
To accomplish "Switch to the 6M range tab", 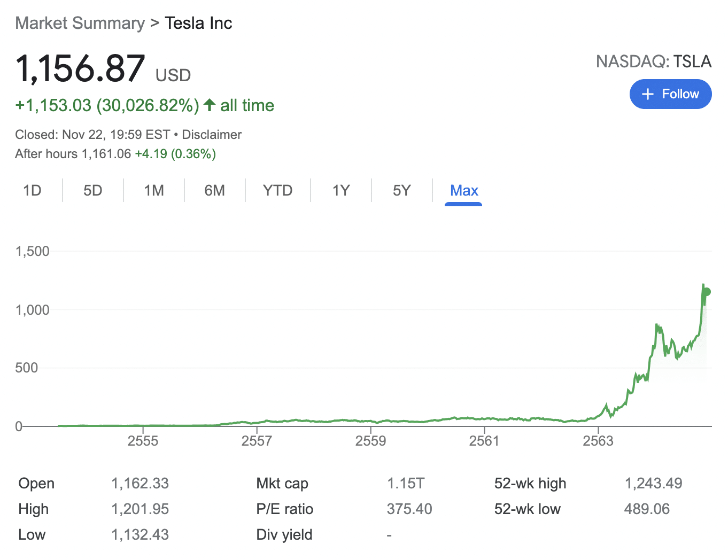I will (215, 190).
